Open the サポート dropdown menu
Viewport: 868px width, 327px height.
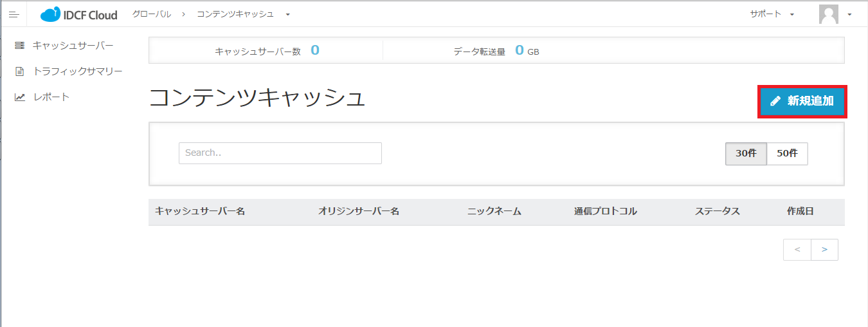[772, 14]
